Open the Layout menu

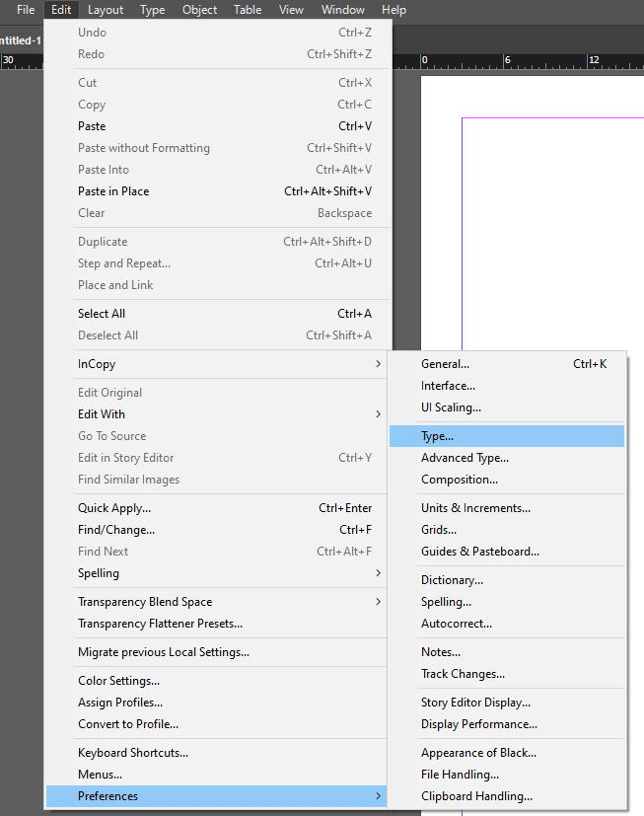point(106,10)
